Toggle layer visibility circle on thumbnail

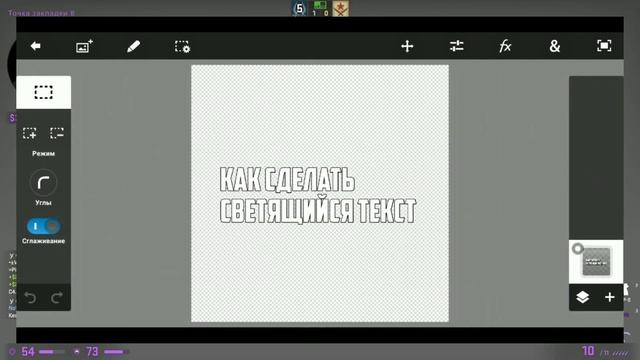[578, 249]
